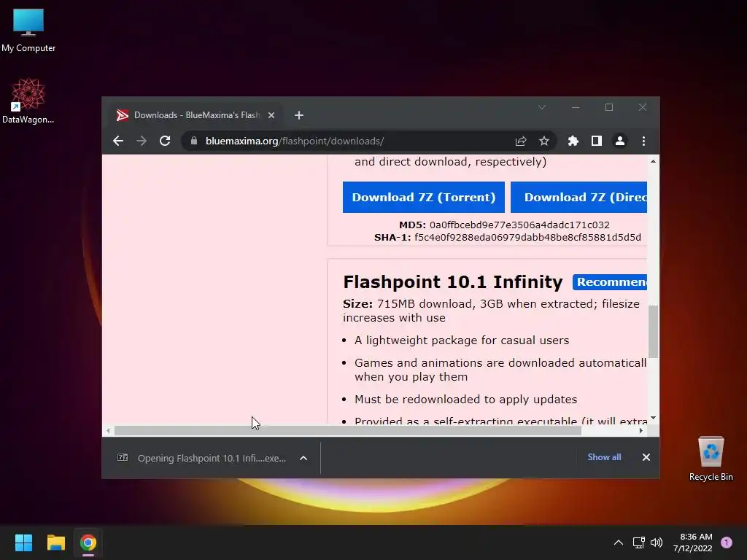Select the SHA-1 hash text
Screen dimensions: 747x560
point(527,237)
